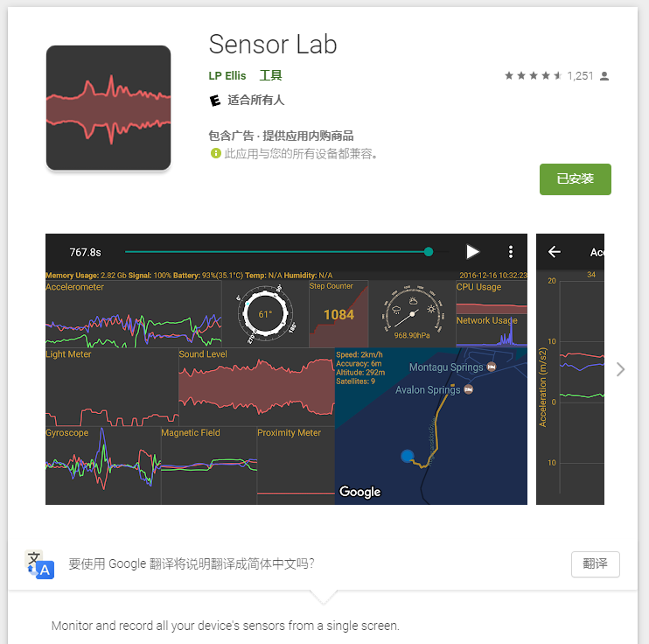Screen dimensions: 649x644
Task: Click the Sensor Lab app icon
Action: 108,108
